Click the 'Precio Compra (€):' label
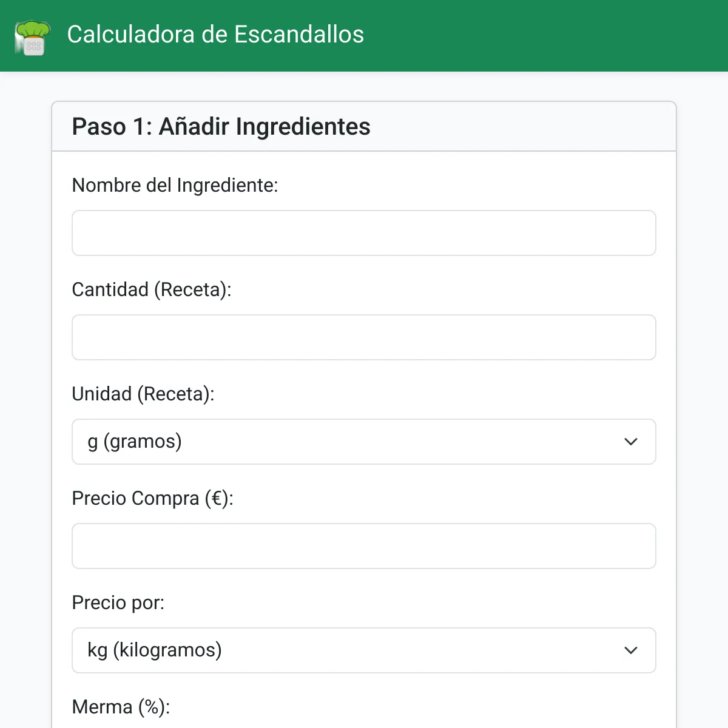The height and width of the screenshot is (728, 728). click(x=152, y=498)
